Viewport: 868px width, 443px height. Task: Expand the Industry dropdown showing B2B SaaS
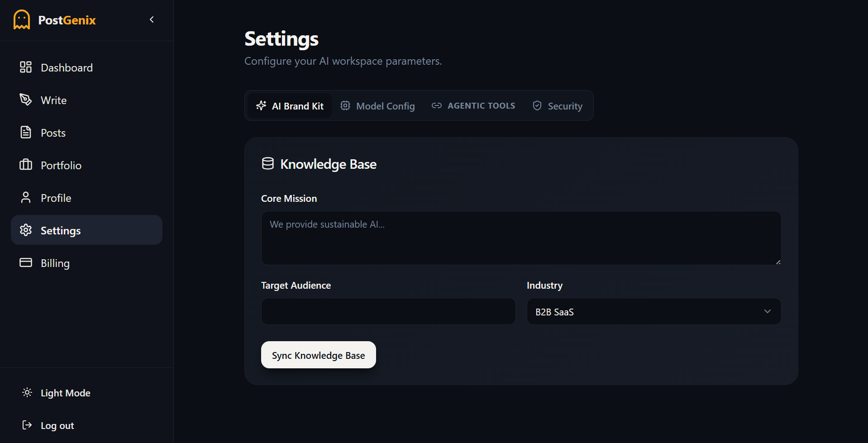pos(653,311)
